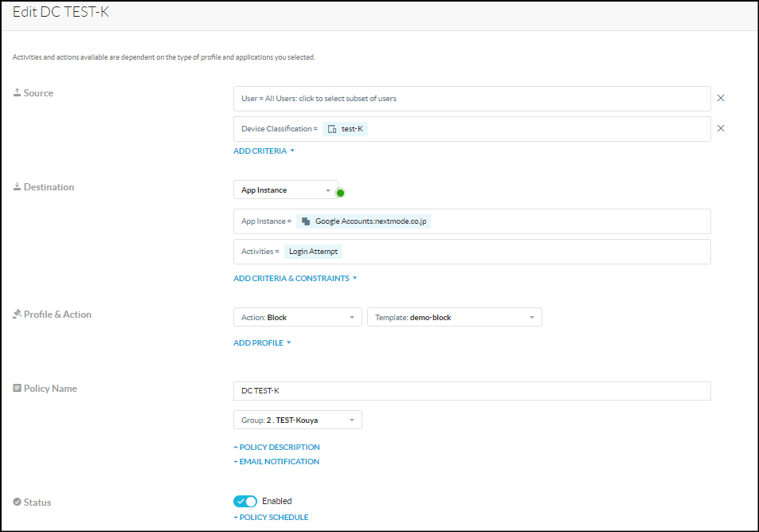Click the Source upload icon
This screenshot has width=759, height=532.
coord(17,93)
